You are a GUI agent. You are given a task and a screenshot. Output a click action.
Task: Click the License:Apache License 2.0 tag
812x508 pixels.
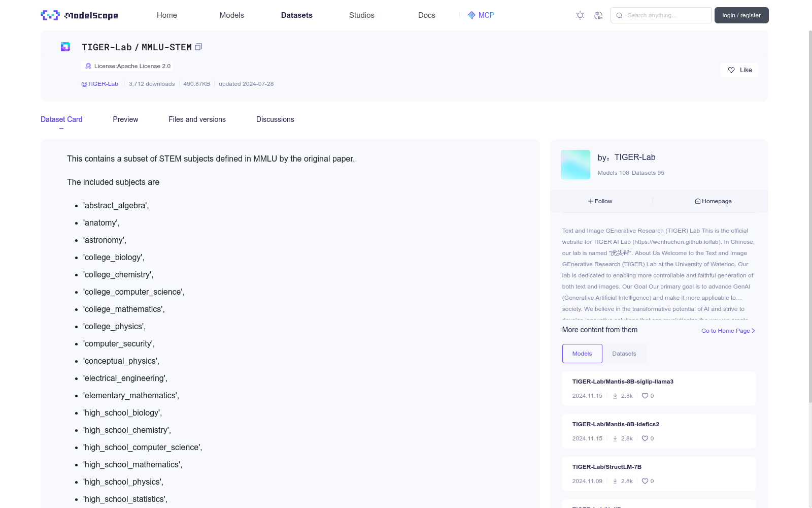(127, 66)
